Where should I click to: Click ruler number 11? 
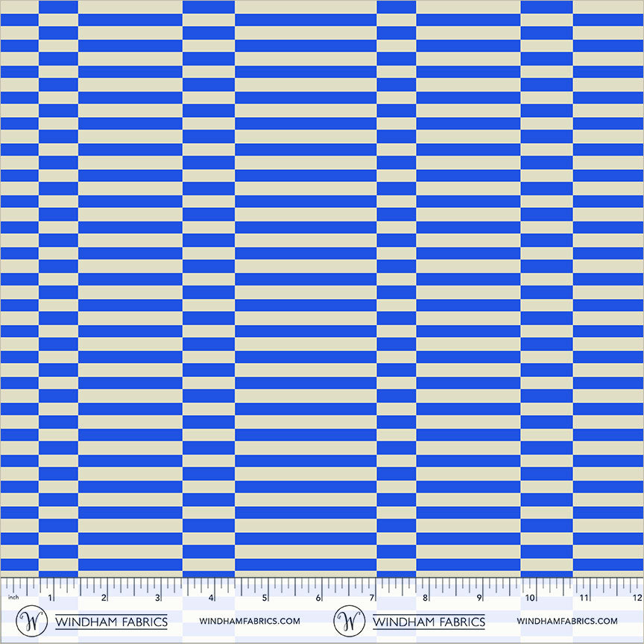tap(584, 598)
